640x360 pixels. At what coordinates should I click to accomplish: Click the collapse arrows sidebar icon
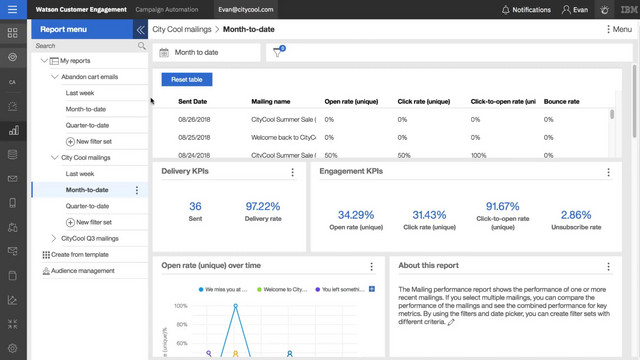[13, 324]
